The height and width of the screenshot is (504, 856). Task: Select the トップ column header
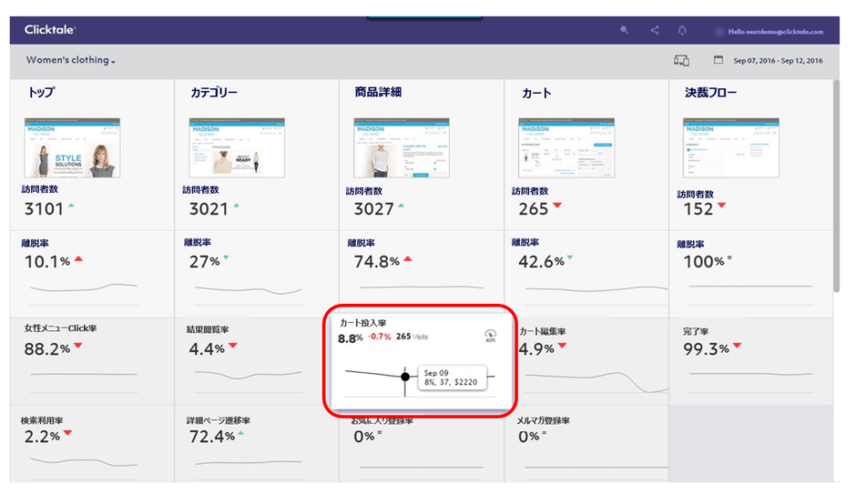40,93
